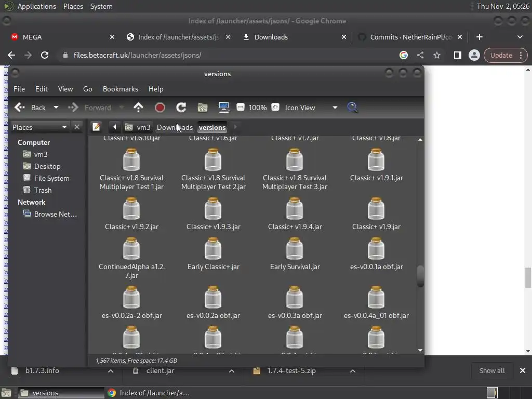This screenshot has height=399, width=532.
Task: Open the Applications panel menu
Action: pos(37,6)
